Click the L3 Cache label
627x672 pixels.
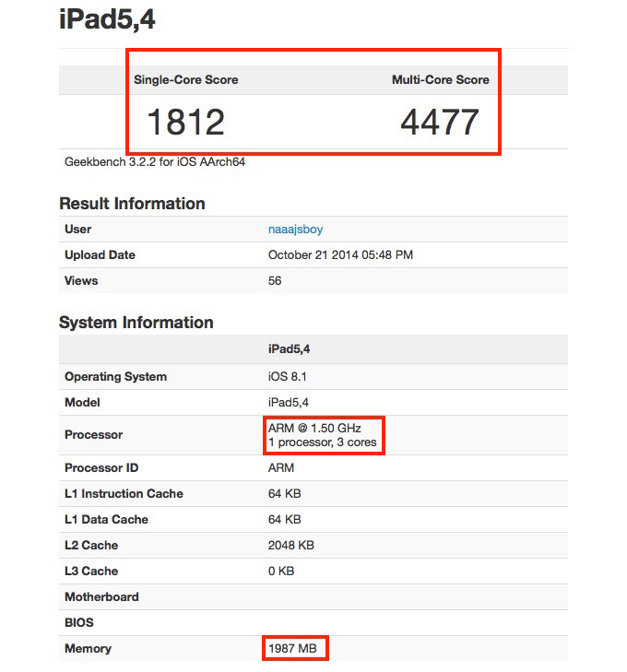[91, 571]
